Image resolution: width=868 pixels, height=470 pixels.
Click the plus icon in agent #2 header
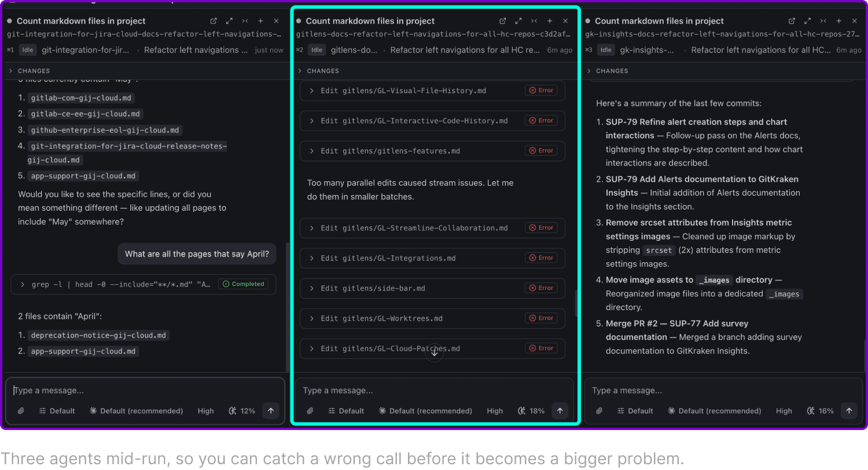point(550,21)
